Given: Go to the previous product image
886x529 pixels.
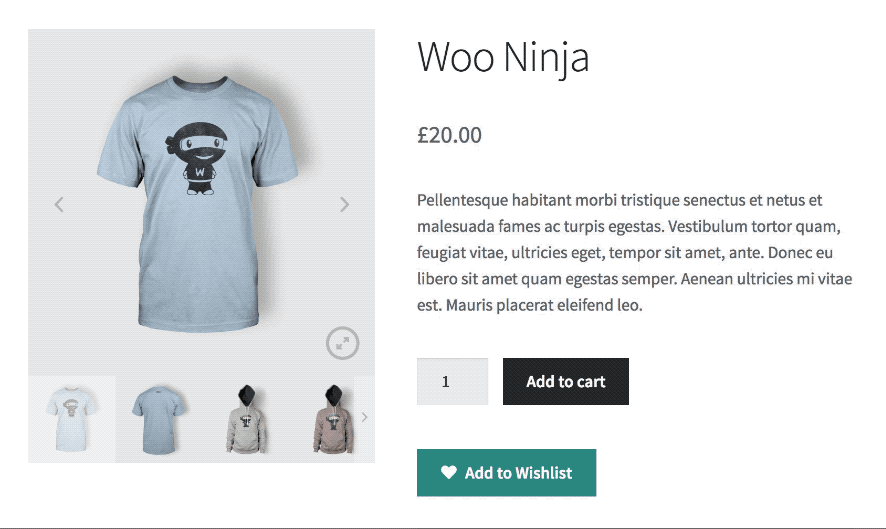Looking at the screenshot, I should [59, 205].
